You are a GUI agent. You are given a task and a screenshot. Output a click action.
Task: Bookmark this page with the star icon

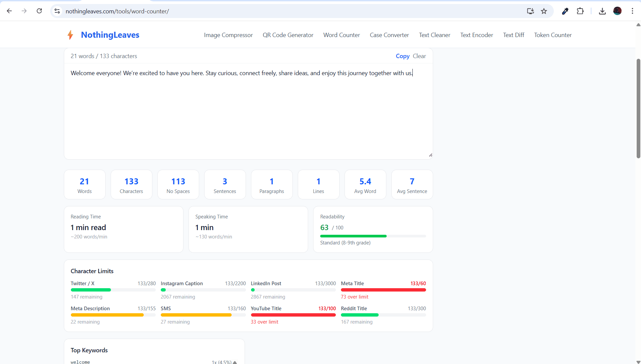(544, 11)
